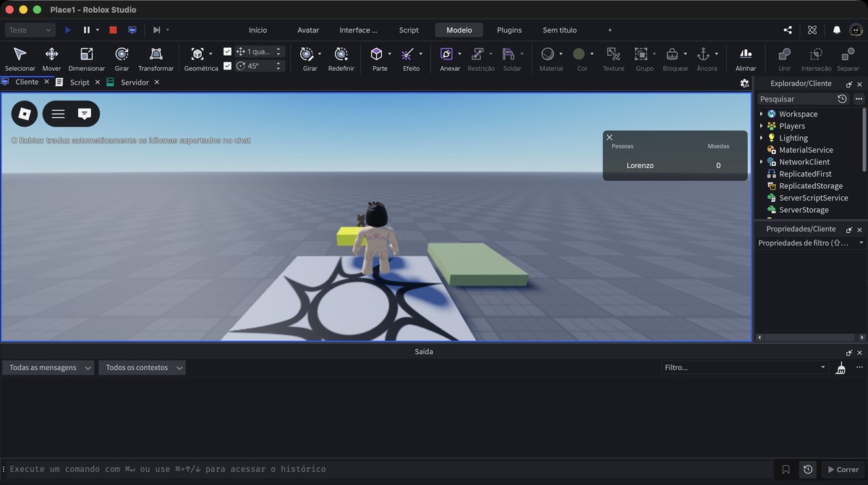Click the Geométrica collision mode icon
Image resolution: width=868 pixels, height=485 pixels.
point(197,54)
